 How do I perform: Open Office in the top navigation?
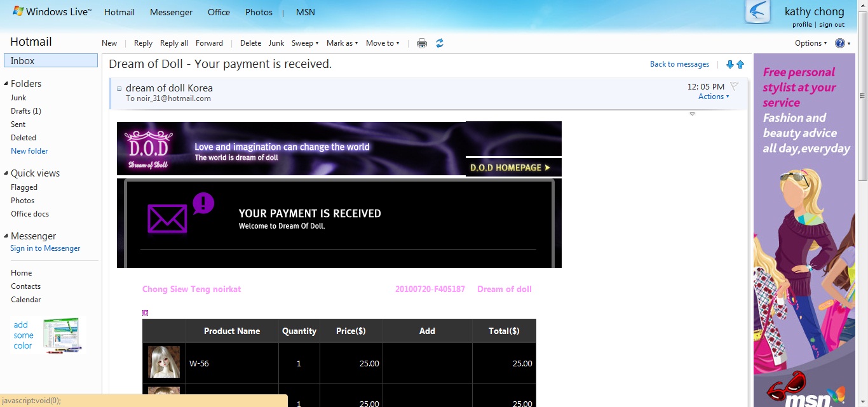coord(219,12)
